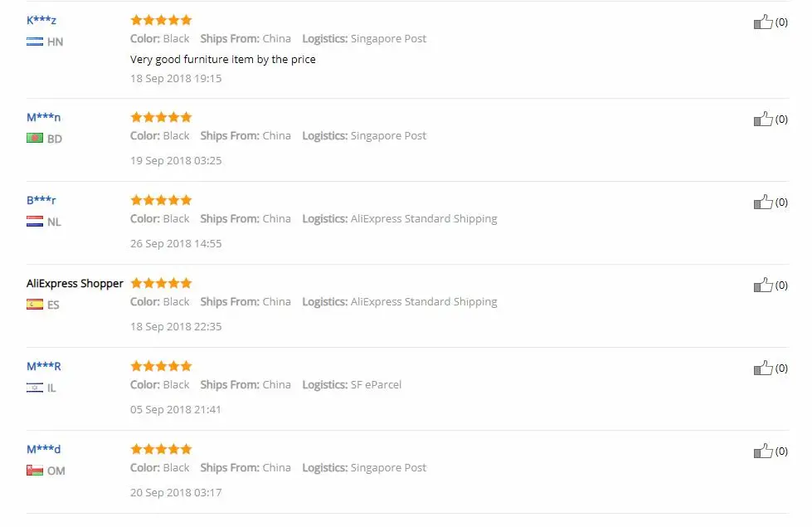Mark M***d's Oman review as helpful
This screenshot has width=812, height=527.
click(763, 451)
